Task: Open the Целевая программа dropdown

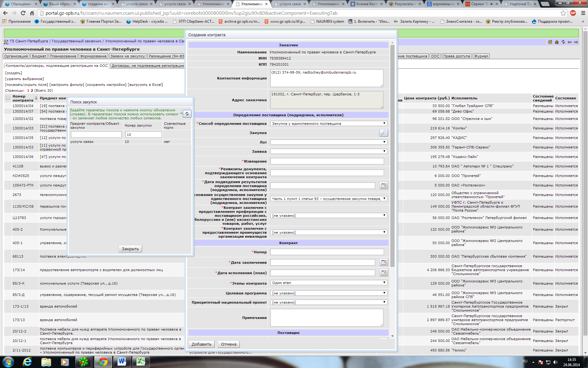Action: click(329, 293)
